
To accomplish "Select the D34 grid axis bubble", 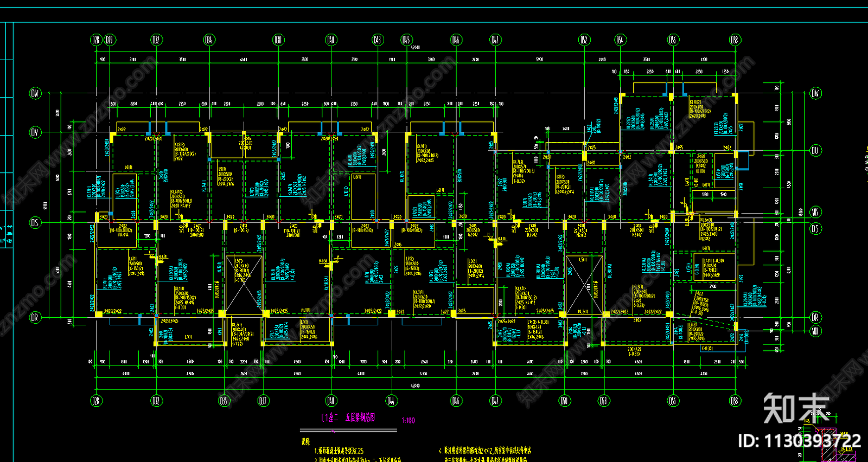I will tap(208, 40).
